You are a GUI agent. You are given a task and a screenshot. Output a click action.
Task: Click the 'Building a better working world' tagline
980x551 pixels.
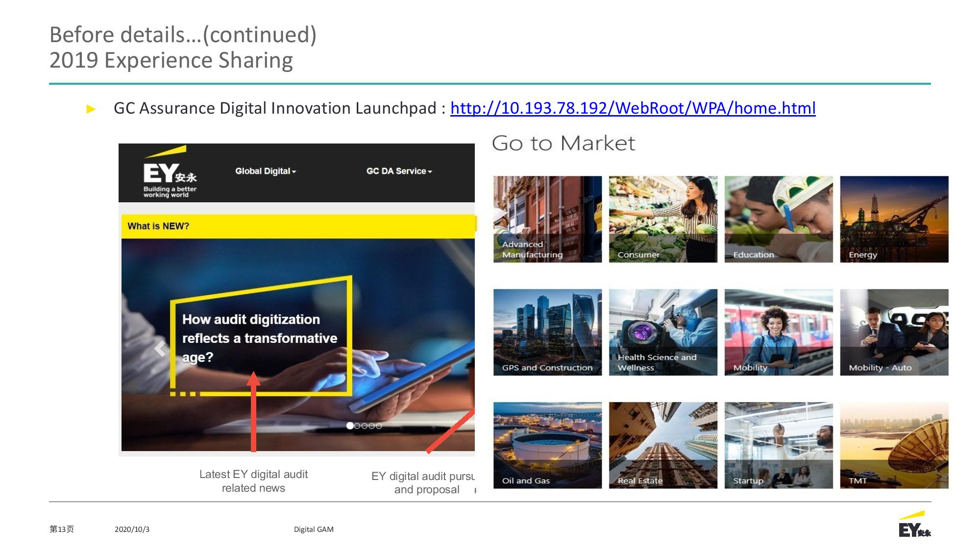tap(170, 192)
